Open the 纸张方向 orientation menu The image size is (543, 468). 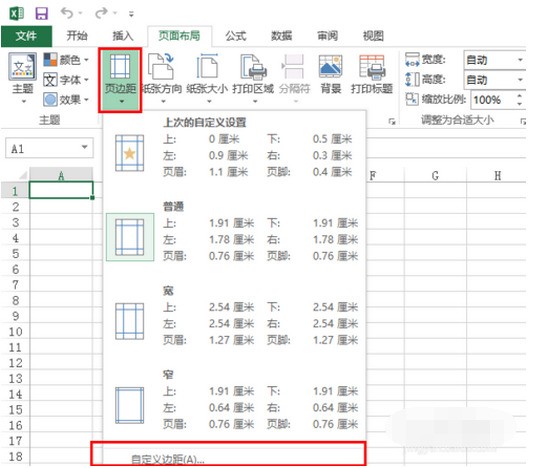click(x=162, y=78)
